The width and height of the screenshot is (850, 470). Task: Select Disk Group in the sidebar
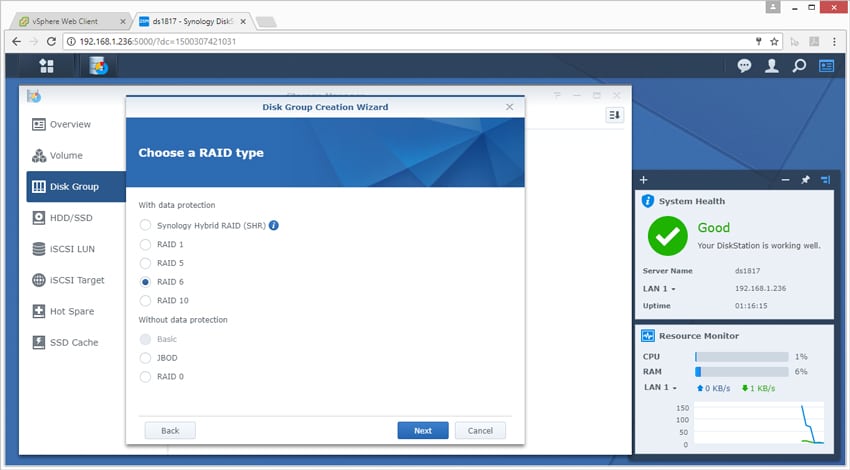[x=76, y=186]
